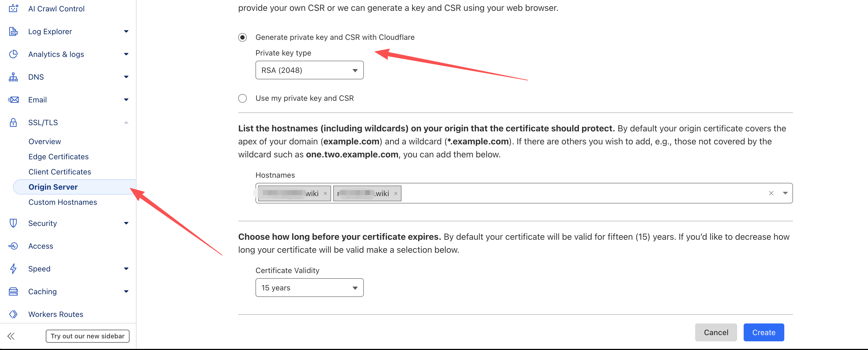868x350 pixels.
Task: Click the Security shield icon
Action: tap(14, 223)
